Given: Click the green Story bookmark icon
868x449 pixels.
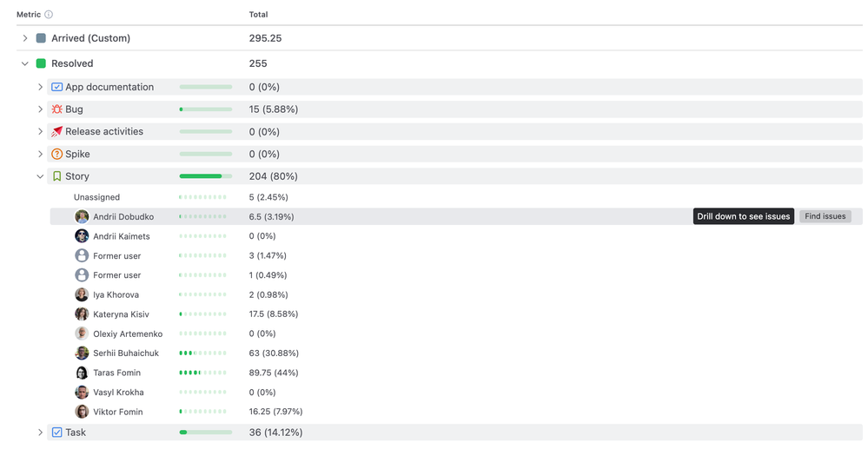Looking at the screenshot, I should pos(56,176).
